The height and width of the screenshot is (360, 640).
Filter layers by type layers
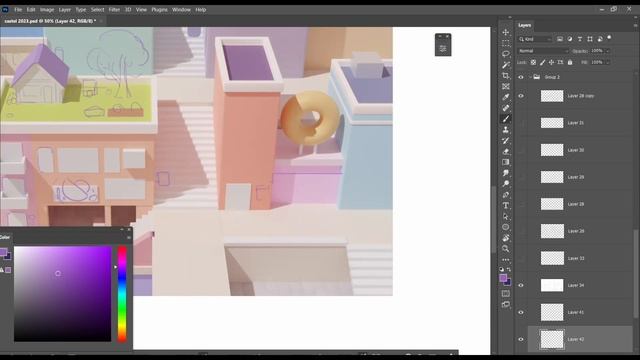pos(580,39)
